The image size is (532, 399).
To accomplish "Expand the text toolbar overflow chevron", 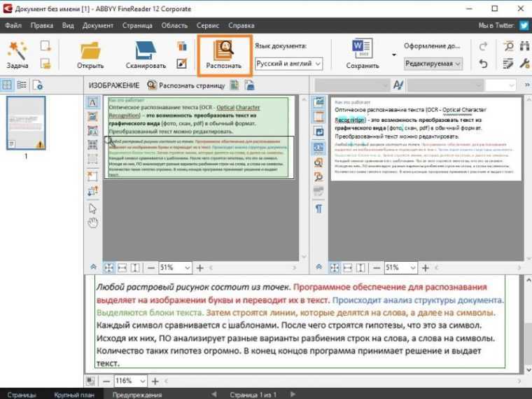I will point(527,85).
